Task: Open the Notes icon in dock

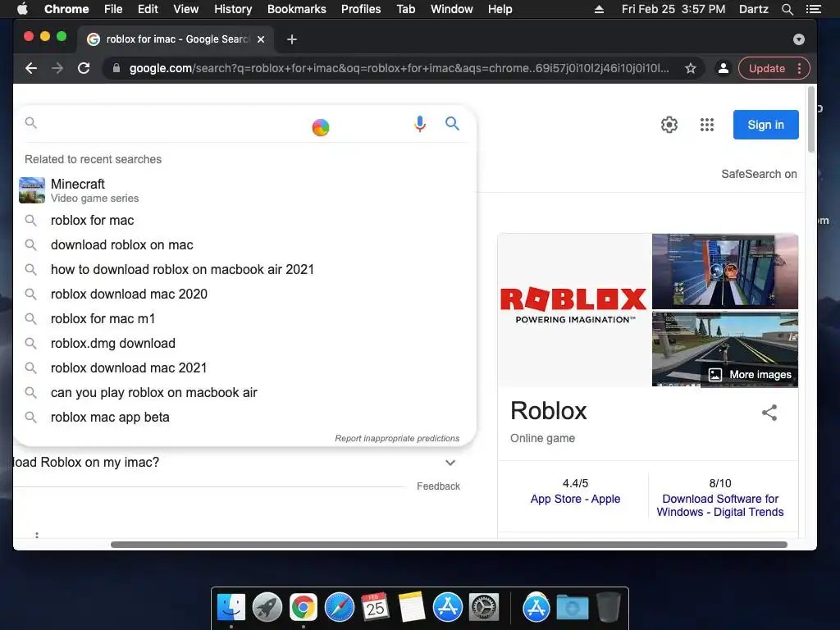Action: [x=412, y=608]
